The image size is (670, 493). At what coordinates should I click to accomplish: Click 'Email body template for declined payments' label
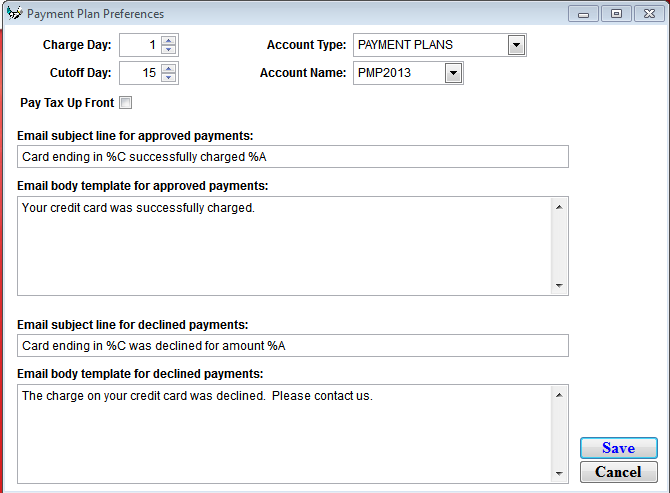click(140, 374)
